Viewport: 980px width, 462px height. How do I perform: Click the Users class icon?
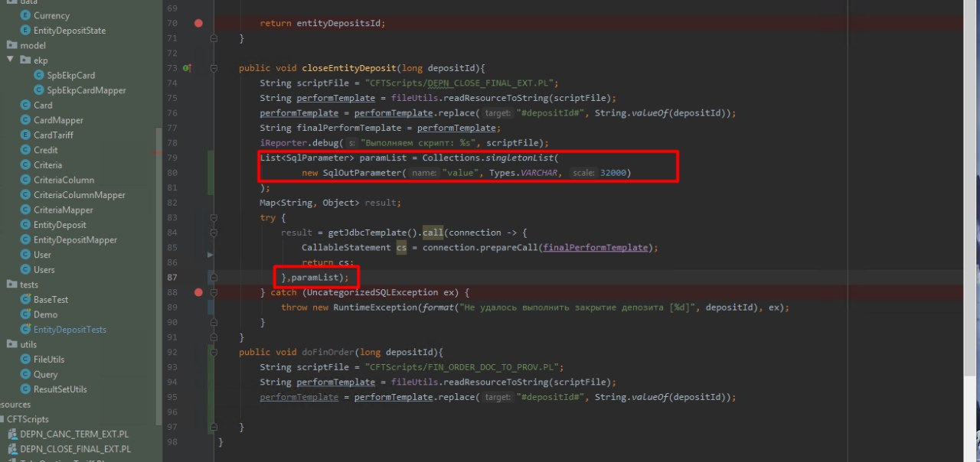click(25, 269)
